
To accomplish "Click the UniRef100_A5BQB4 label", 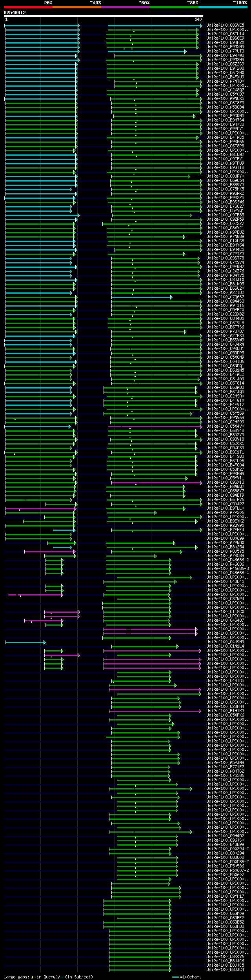I will (225, 107).
